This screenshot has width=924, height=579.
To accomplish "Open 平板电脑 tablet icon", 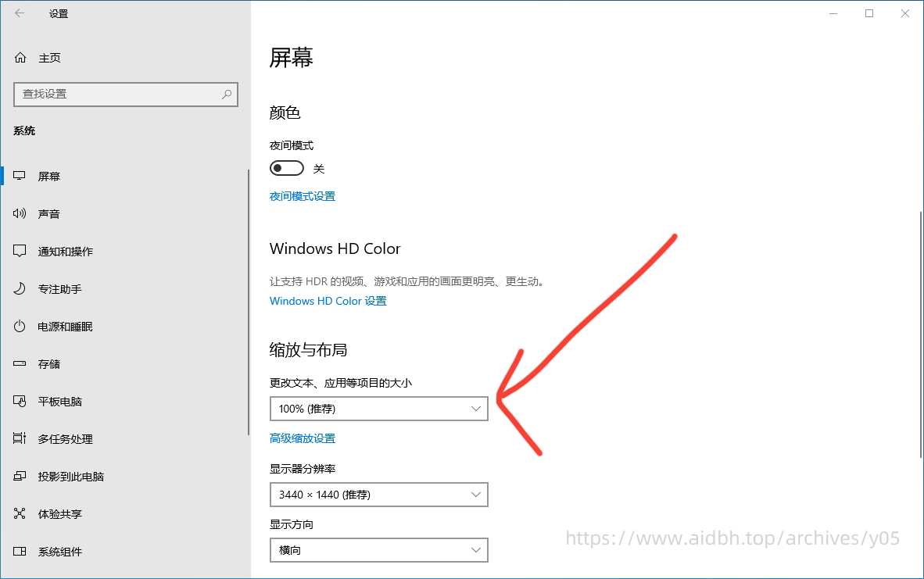I will point(20,402).
